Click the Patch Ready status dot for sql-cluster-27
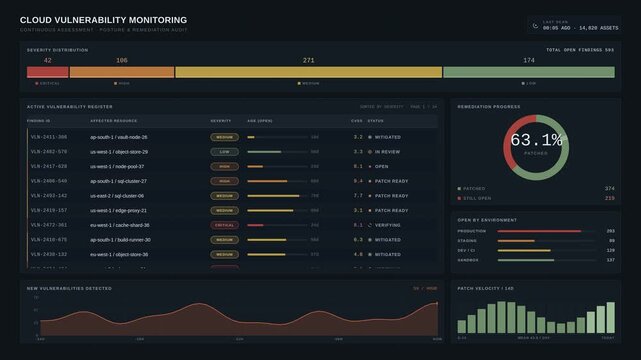641x360 pixels. (370, 181)
